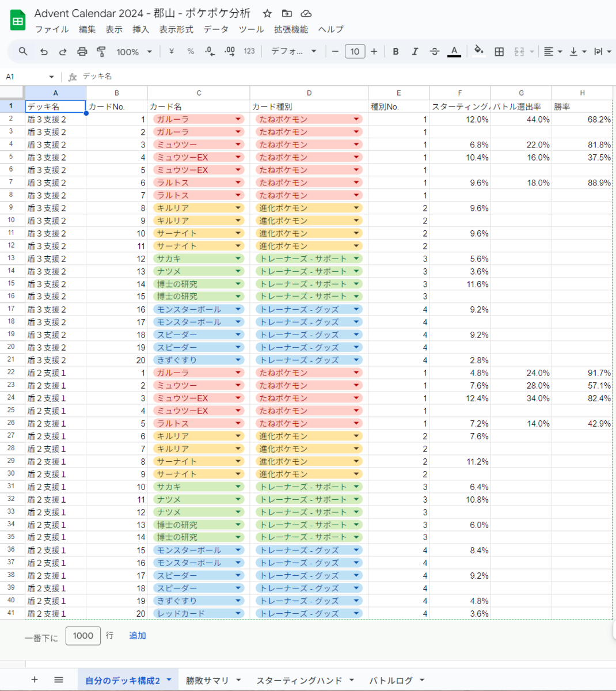This screenshot has height=691, width=616.
Task: Open the ツール menu
Action: coord(251,29)
